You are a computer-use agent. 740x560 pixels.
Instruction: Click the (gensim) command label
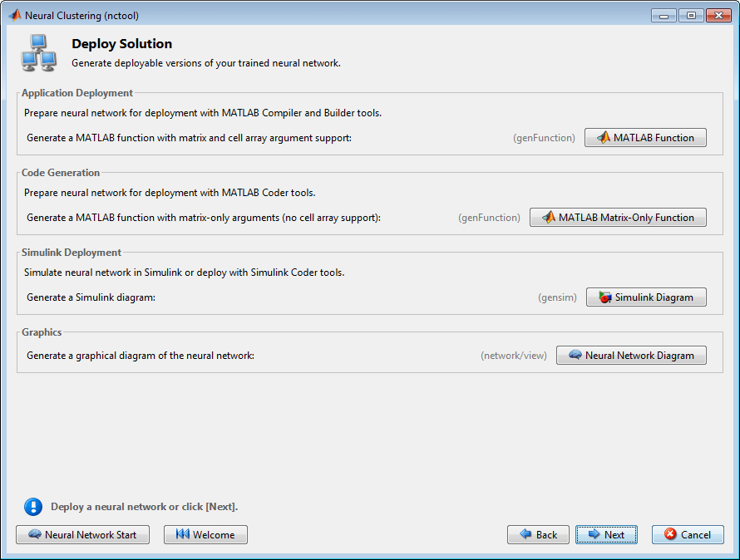point(557,297)
